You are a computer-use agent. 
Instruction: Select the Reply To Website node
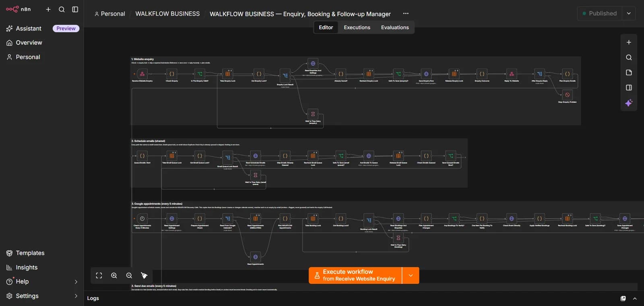click(x=512, y=74)
